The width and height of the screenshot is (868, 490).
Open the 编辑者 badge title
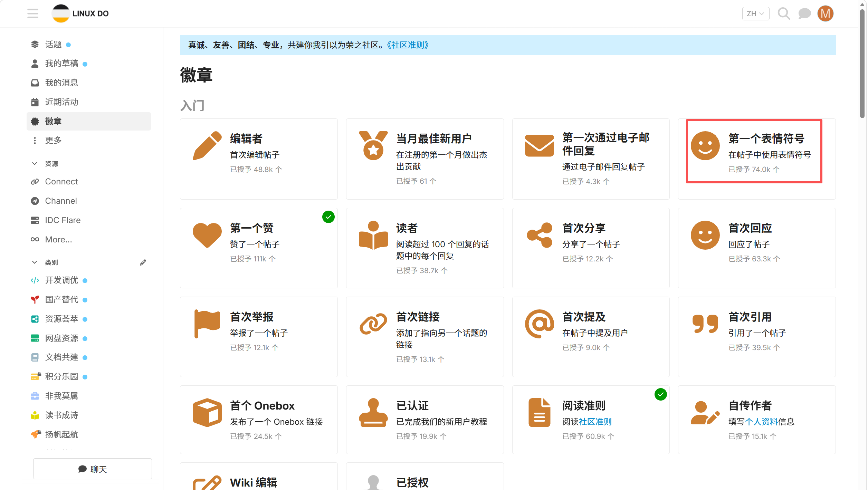click(x=246, y=138)
